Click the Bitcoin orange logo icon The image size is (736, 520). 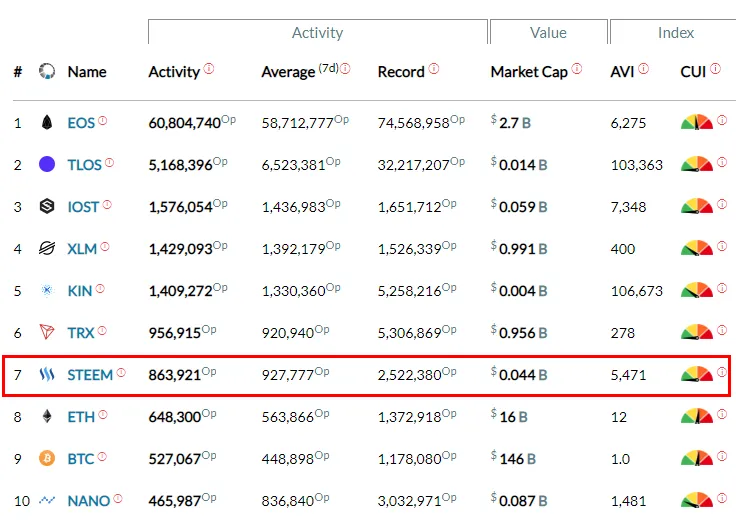pyautogui.click(x=46, y=459)
